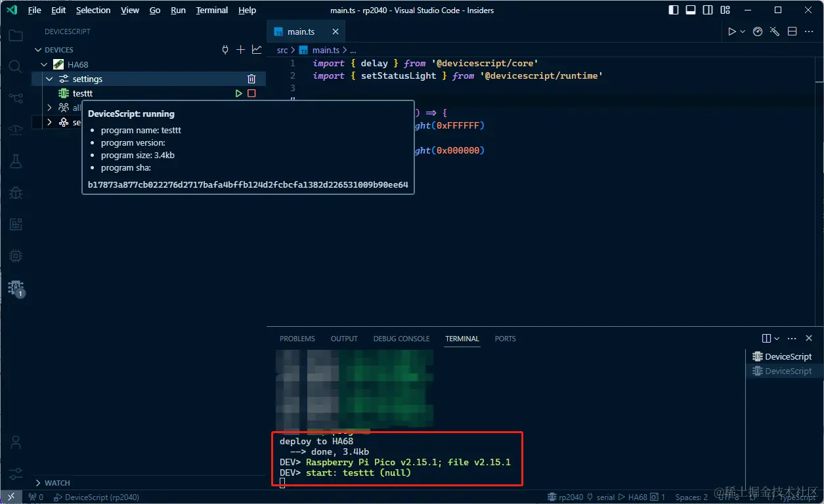The image size is (824, 504).
Task: Open the Search view in activity bar
Action: coord(15,66)
